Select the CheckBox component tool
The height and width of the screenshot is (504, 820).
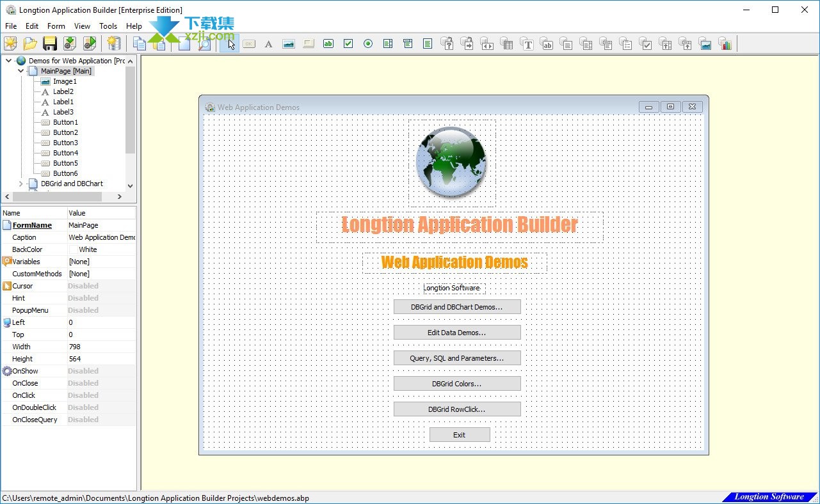[x=348, y=43]
